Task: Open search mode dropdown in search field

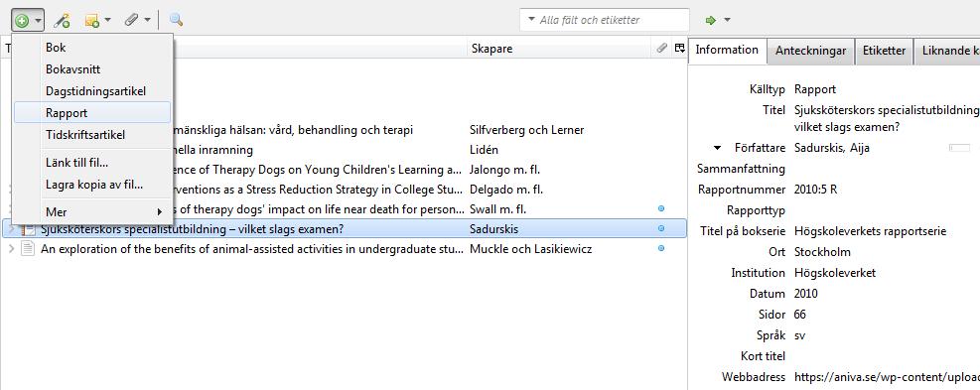Action: 532,20
